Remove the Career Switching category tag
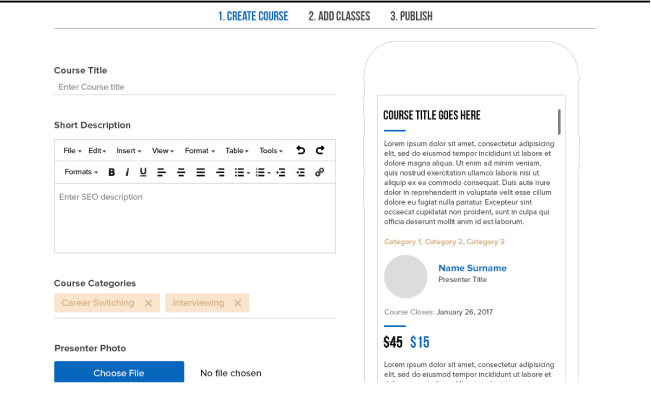 pyautogui.click(x=148, y=303)
